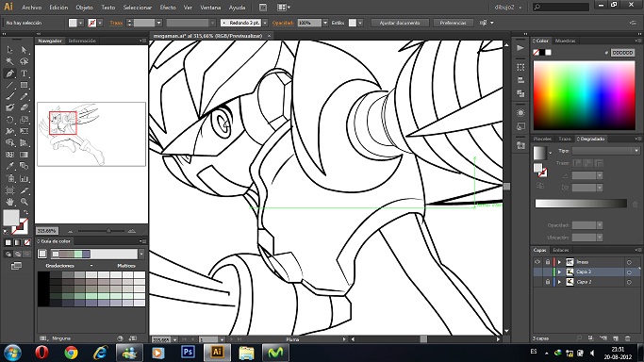Image resolution: width=644 pixels, height=362 pixels.
Task: Switch to the Información tab
Action: tap(82, 41)
